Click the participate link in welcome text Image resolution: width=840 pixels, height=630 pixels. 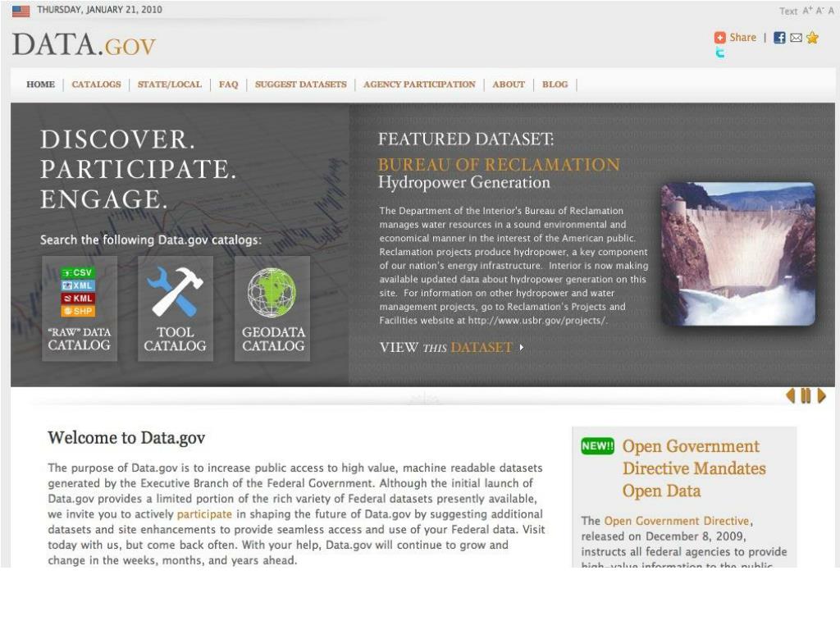(204, 514)
